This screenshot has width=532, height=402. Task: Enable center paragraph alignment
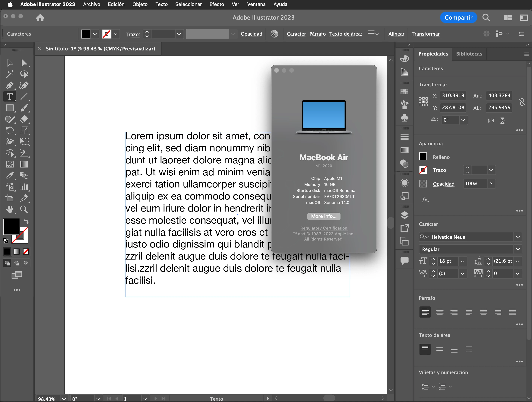click(439, 312)
